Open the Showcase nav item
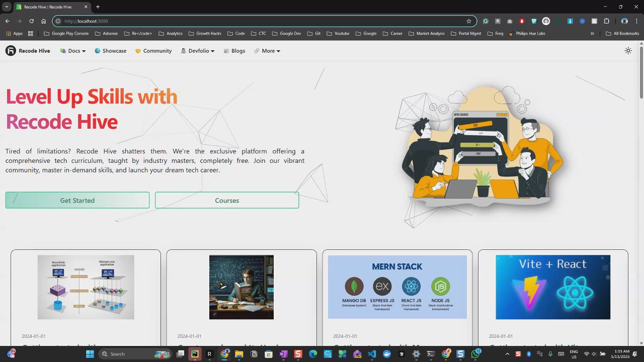644x362 pixels. (111, 51)
